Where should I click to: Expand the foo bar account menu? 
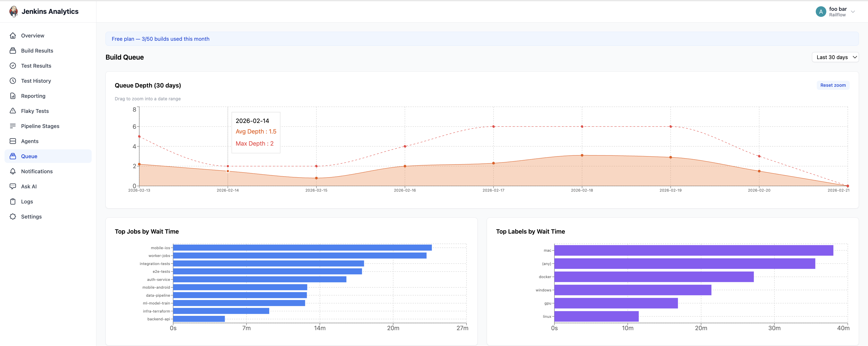(x=852, y=12)
